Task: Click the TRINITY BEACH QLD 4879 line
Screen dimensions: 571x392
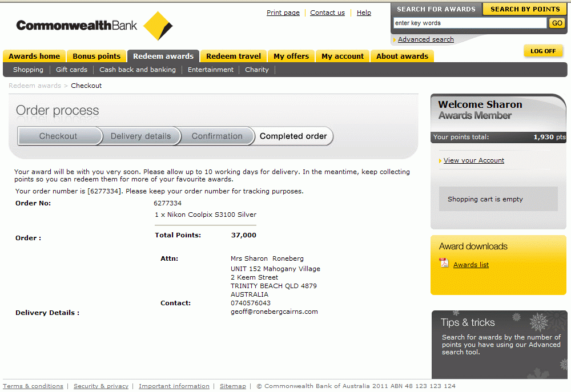Action: pyautogui.click(x=274, y=286)
